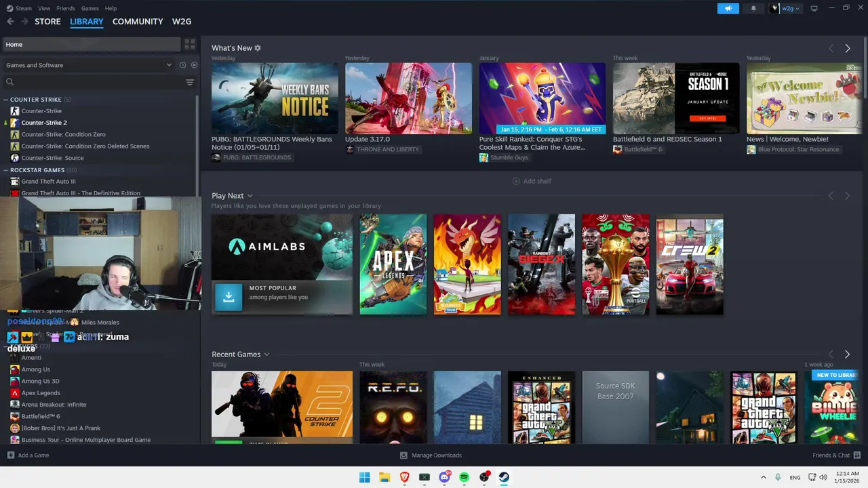Switch to Big Picture mode via monitor icon

pos(814,8)
